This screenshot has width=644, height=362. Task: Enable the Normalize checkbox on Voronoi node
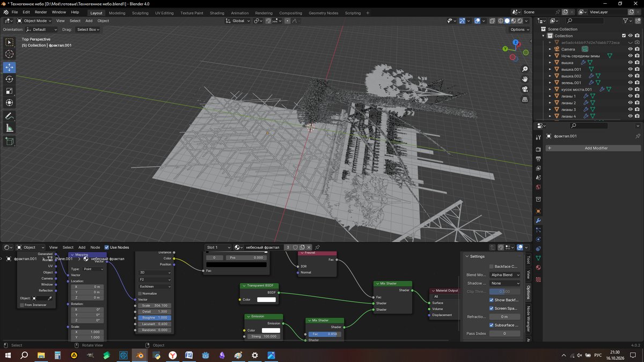[140, 293]
